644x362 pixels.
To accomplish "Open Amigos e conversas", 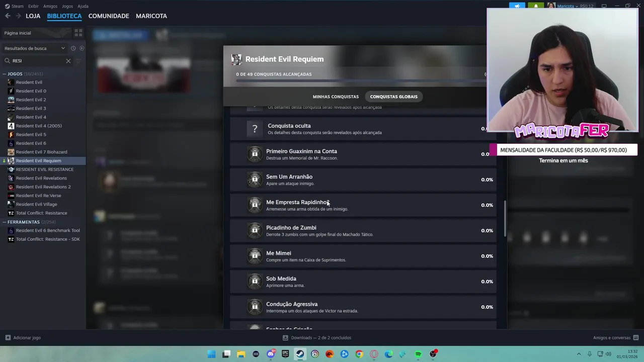I will pos(616,338).
